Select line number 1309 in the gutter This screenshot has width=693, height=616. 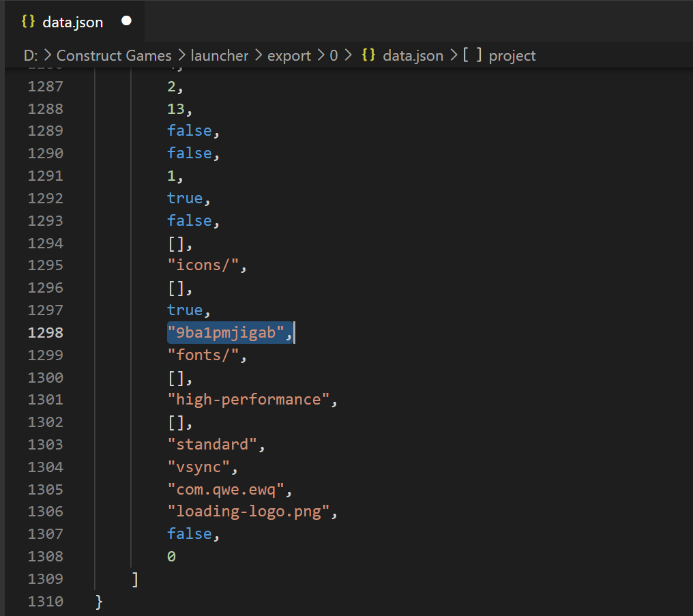(46, 579)
